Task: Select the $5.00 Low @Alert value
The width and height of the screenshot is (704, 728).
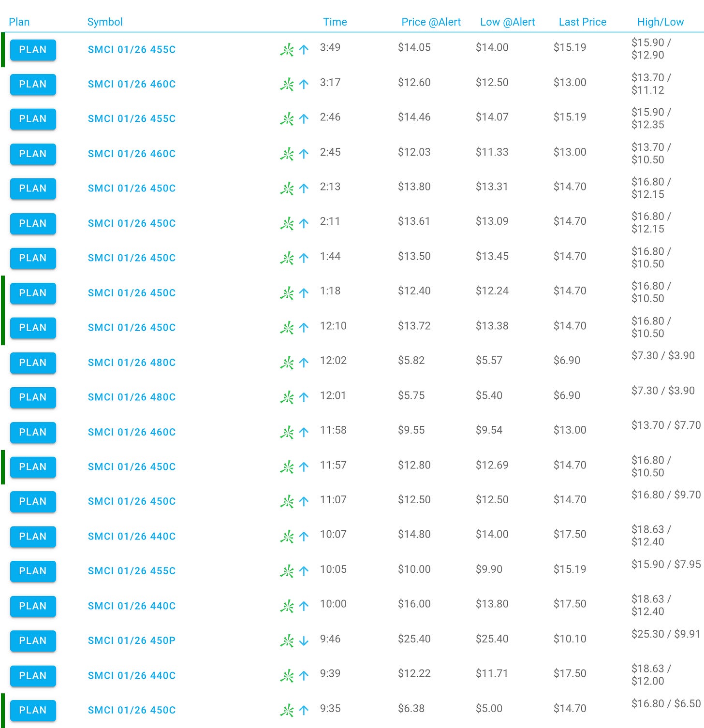Action: pyautogui.click(x=489, y=709)
